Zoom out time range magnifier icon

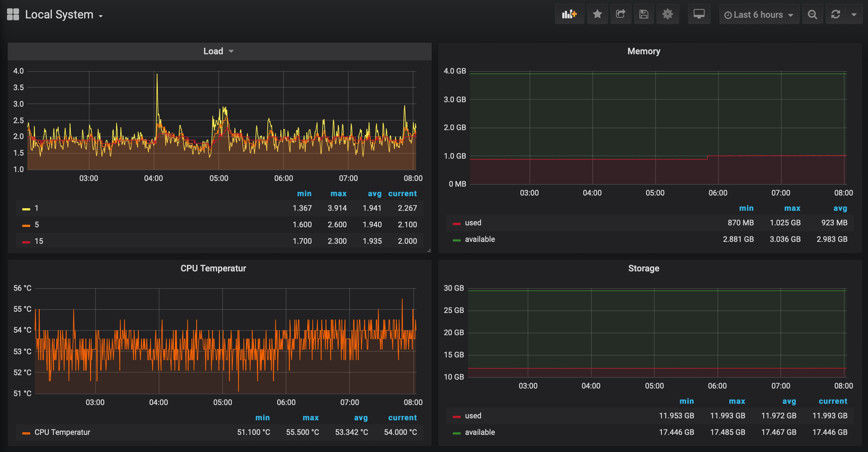pos(812,15)
